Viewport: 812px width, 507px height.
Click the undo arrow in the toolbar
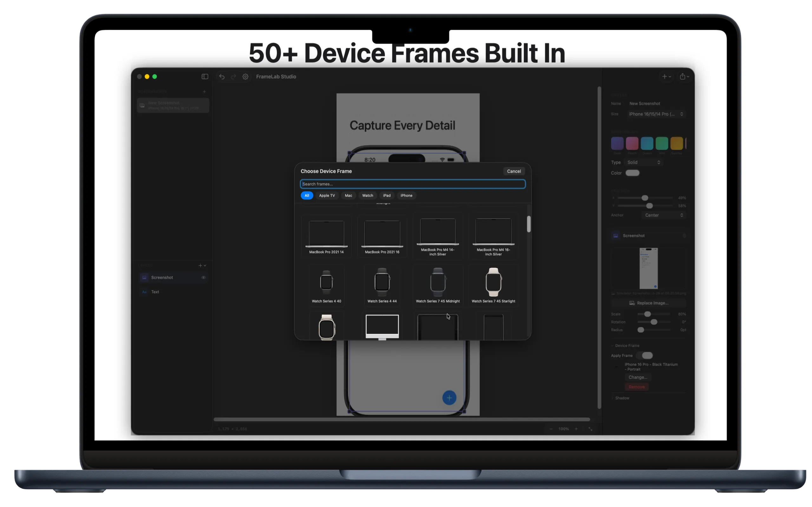pyautogui.click(x=222, y=76)
